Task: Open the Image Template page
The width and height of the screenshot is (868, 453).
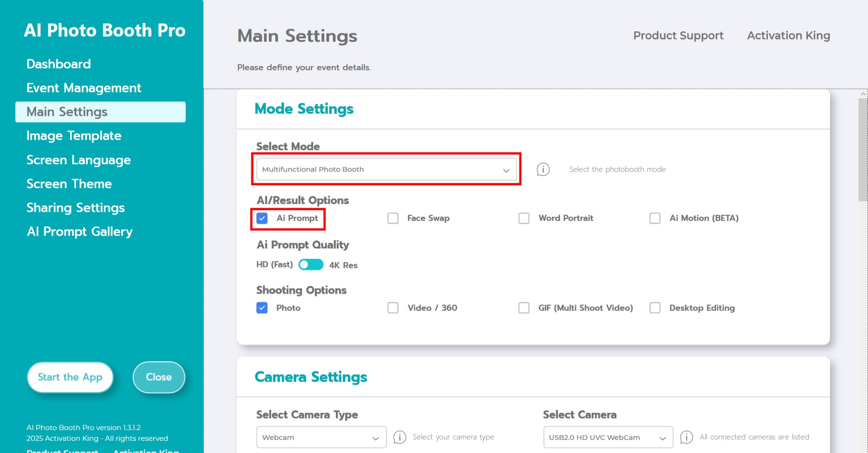Action: pyautogui.click(x=74, y=136)
